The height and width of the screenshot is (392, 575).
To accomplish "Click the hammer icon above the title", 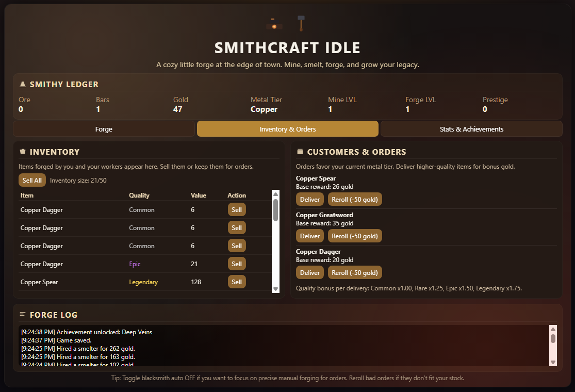I will [x=301, y=23].
